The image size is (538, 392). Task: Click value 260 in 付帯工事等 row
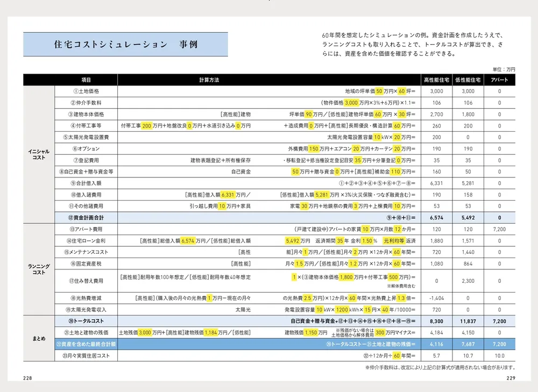[436, 126]
